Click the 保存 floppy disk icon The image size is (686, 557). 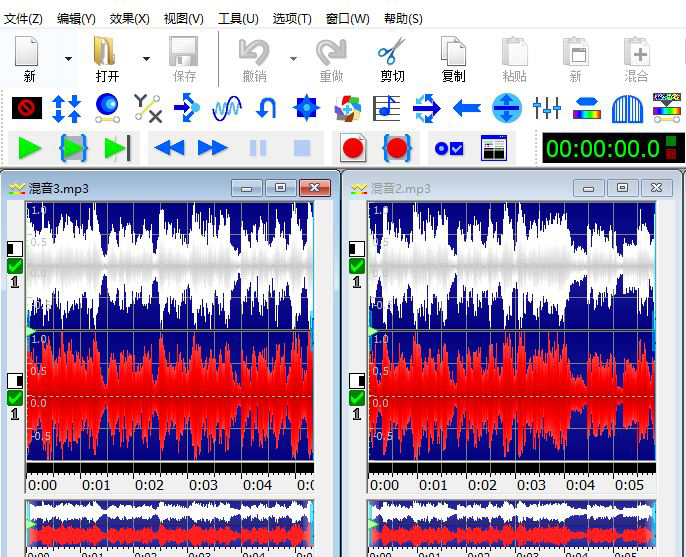tap(184, 59)
